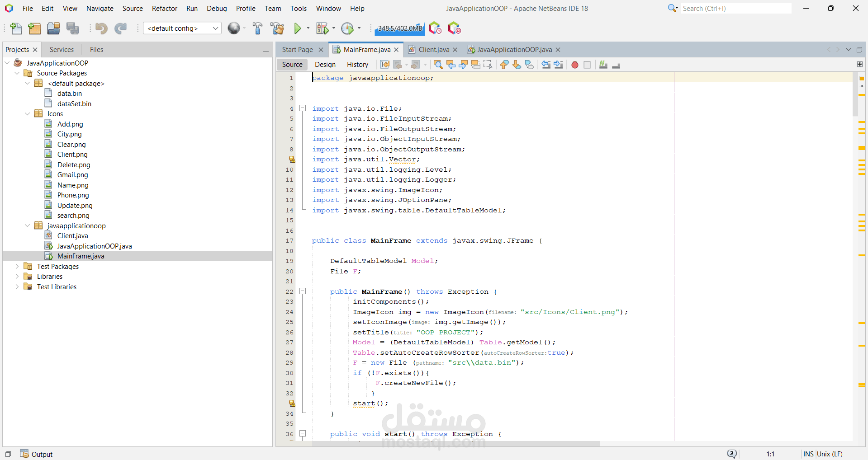868x460 pixels.
Task: Click the memory usage garbage collection bar
Action: pos(400,28)
